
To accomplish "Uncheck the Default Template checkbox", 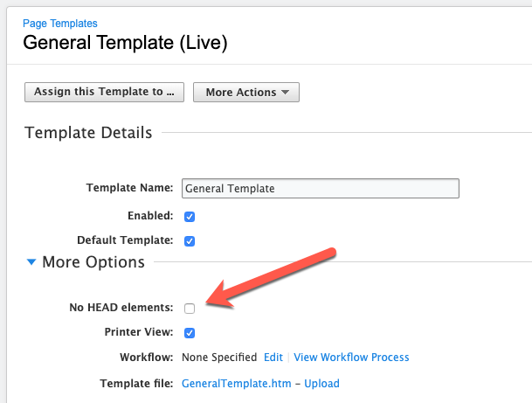I will point(190,240).
